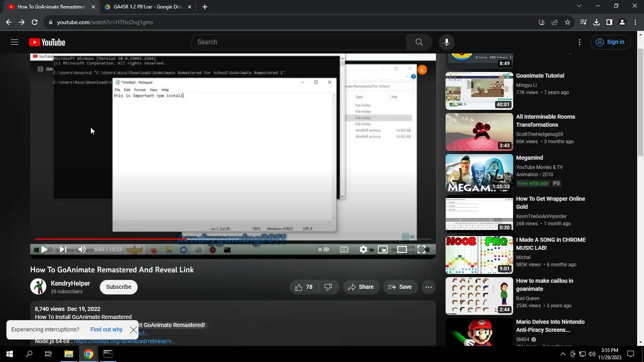Open How to make caillou in goanimate thumbnail
This screenshot has width=644, height=362.
[x=479, y=296]
